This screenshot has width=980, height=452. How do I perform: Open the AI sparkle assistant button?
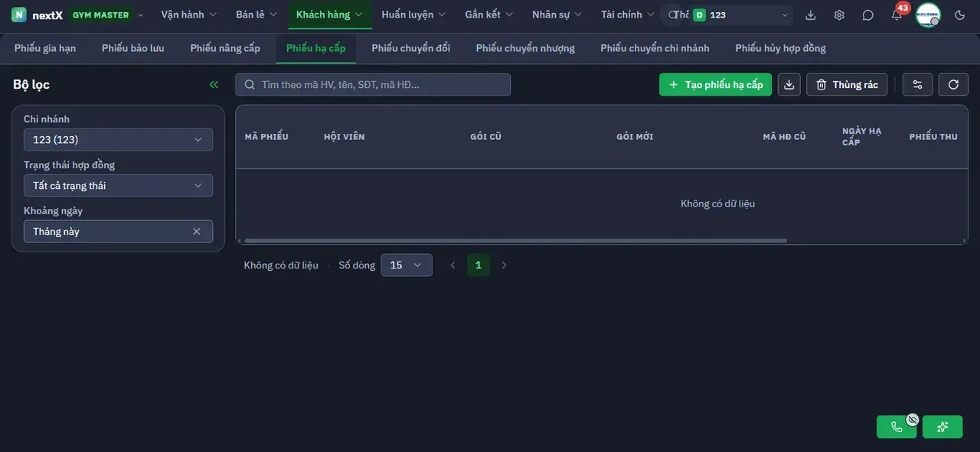(x=942, y=427)
